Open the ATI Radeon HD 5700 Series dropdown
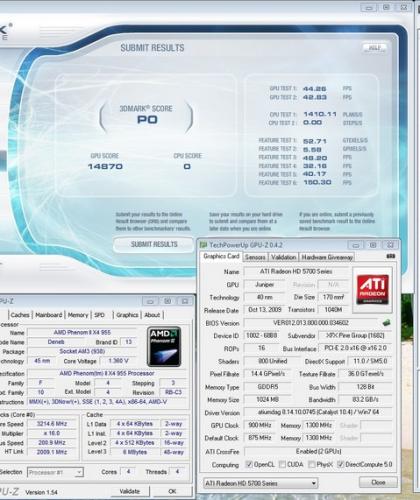This screenshot has height=500, width=420. pos(260,483)
